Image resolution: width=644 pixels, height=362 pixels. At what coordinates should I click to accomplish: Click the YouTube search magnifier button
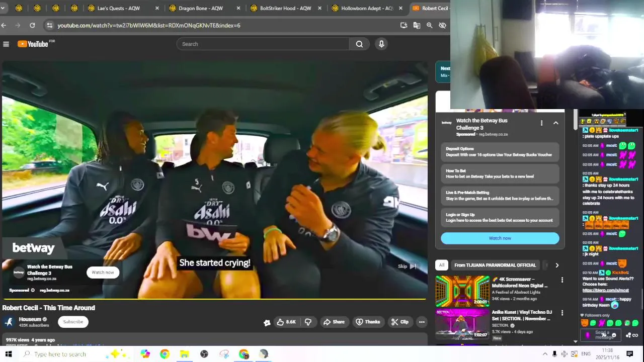tap(359, 44)
